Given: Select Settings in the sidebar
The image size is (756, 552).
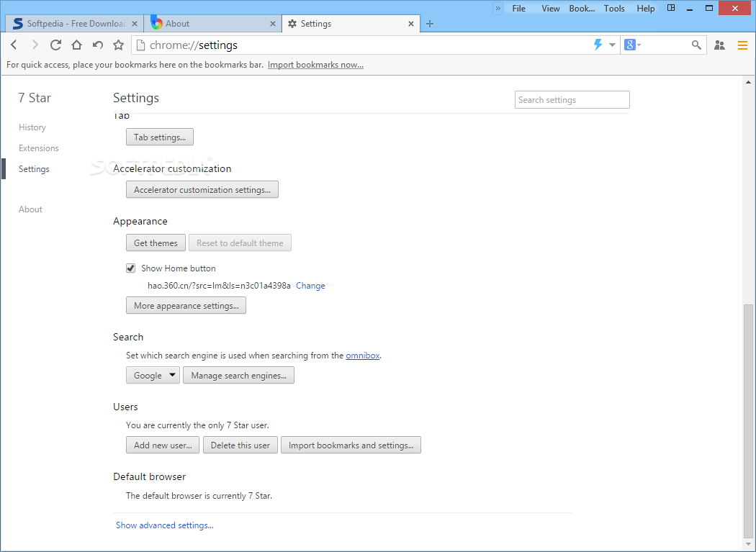Looking at the screenshot, I should (34, 168).
